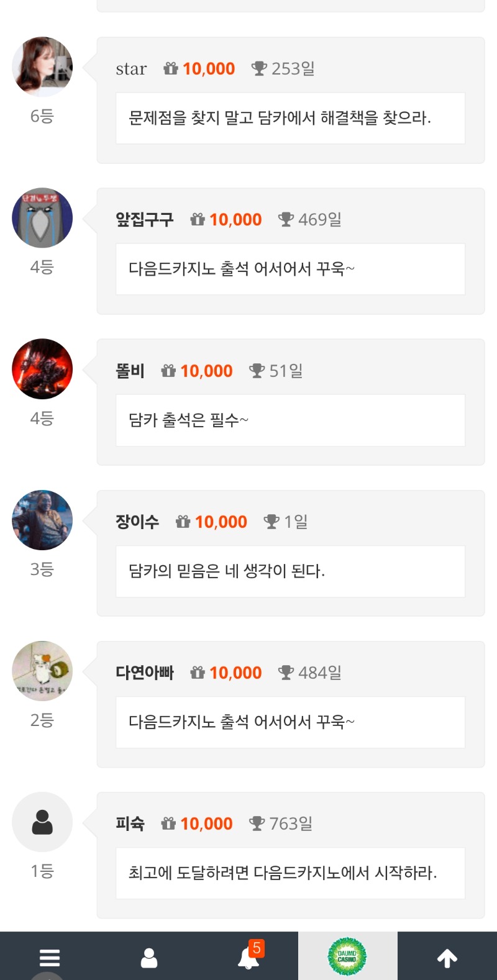Click the 10,000 points for 똘비

pyautogui.click(x=206, y=371)
